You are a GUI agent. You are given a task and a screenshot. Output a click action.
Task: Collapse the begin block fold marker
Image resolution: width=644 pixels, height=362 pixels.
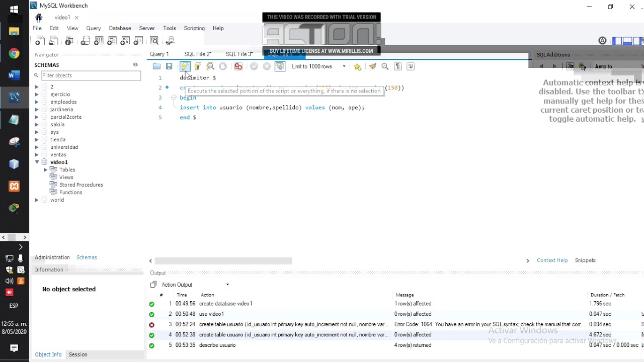(x=174, y=98)
